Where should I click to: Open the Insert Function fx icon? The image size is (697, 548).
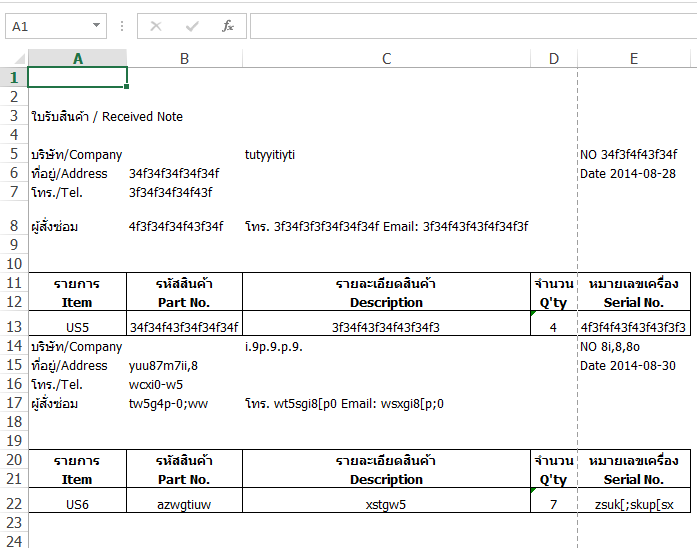(228, 26)
